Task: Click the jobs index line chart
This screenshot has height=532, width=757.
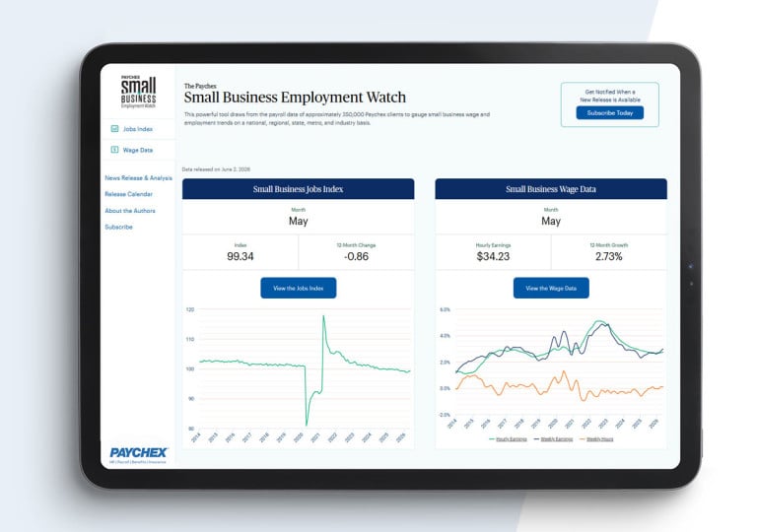Action: tap(300, 374)
